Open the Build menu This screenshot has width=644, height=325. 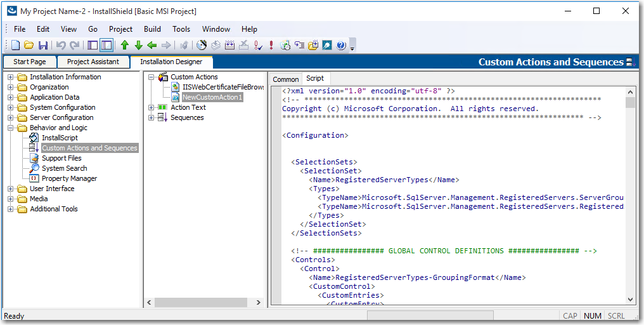coord(152,29)
